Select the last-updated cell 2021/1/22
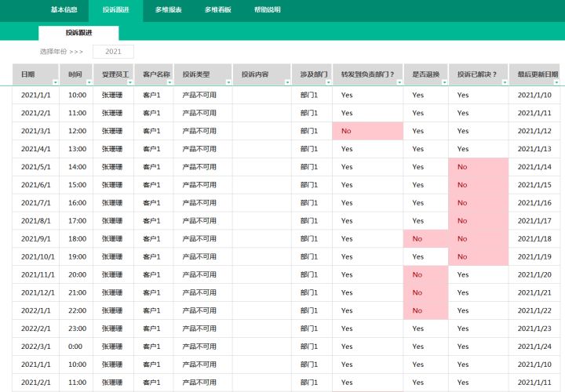Image resolution: width=565 pixels, height=392 pixels. pos(534,310)
